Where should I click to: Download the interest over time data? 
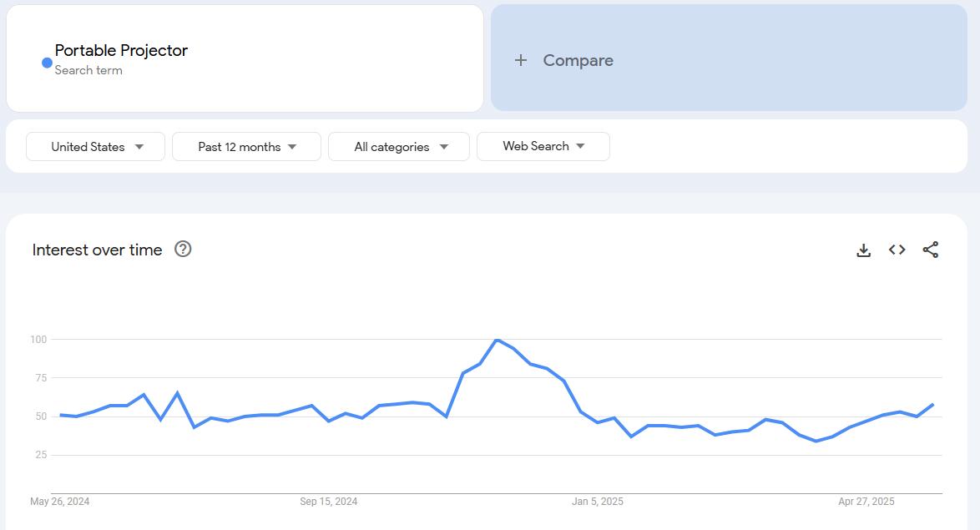pos(864,250)
